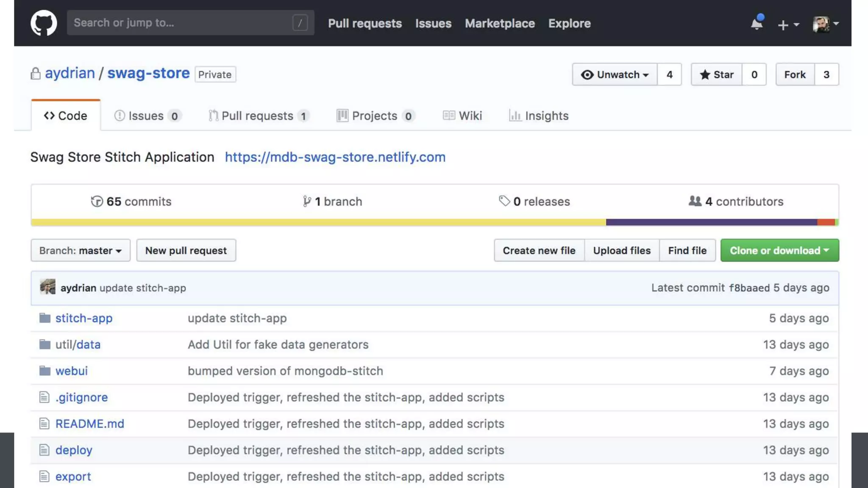The height and width of the screenshot is (488, 868).
Task: Click the deploy file icon
Action: click(44, 449)
